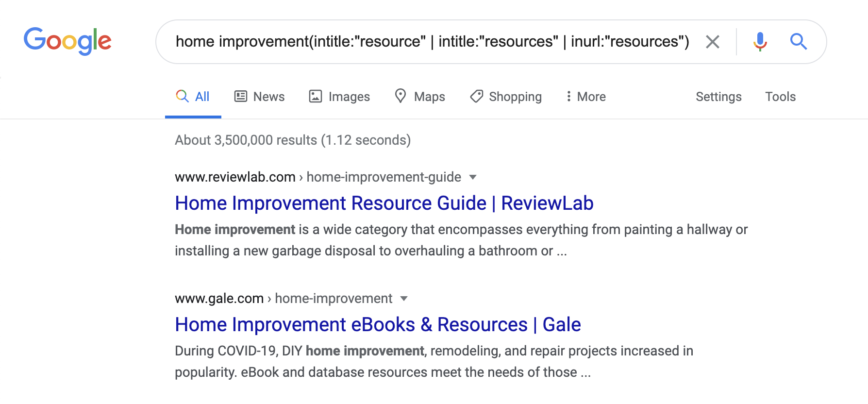Click inside the search query field
This screenshot has height=404, width=868.
pos(432,42)
